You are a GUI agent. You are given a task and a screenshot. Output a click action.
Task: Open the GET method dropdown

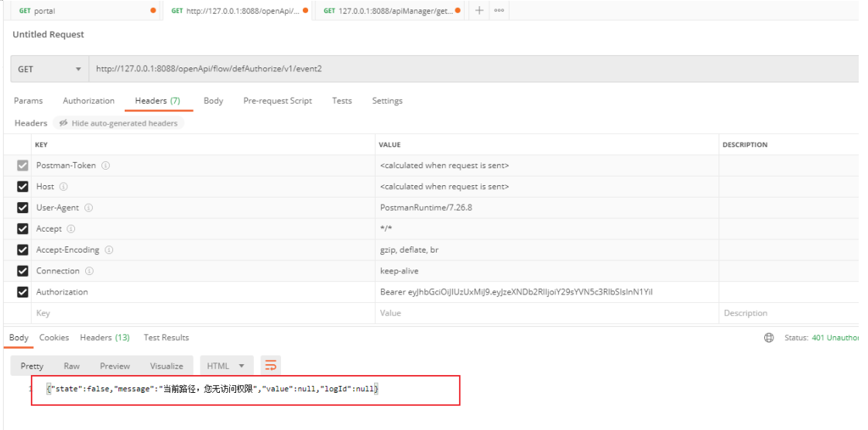click(x=50, y=69)
